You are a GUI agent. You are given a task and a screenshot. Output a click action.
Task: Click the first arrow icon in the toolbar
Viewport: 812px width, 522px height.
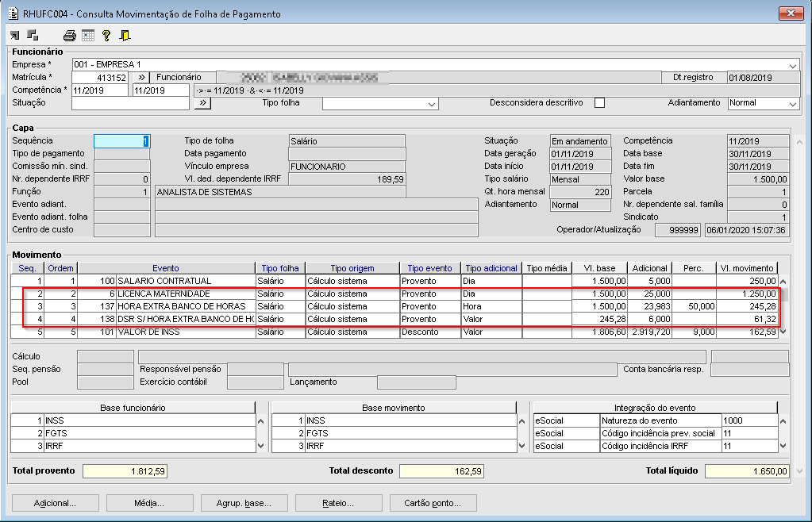coord(14,35)
